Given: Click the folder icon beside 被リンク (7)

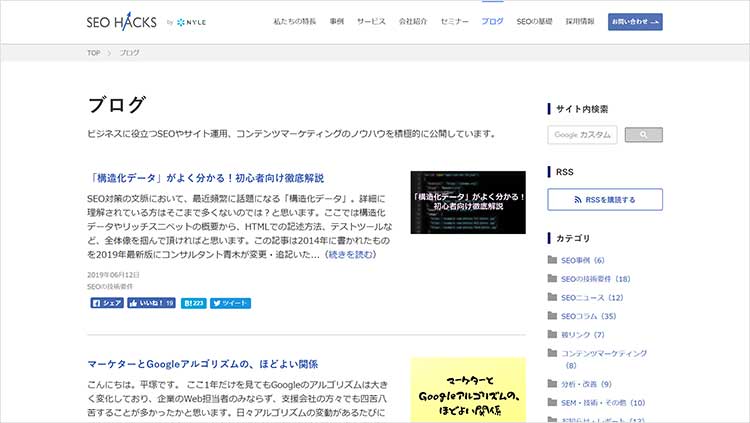Looking at the screenshot, I should pos(552,334).
